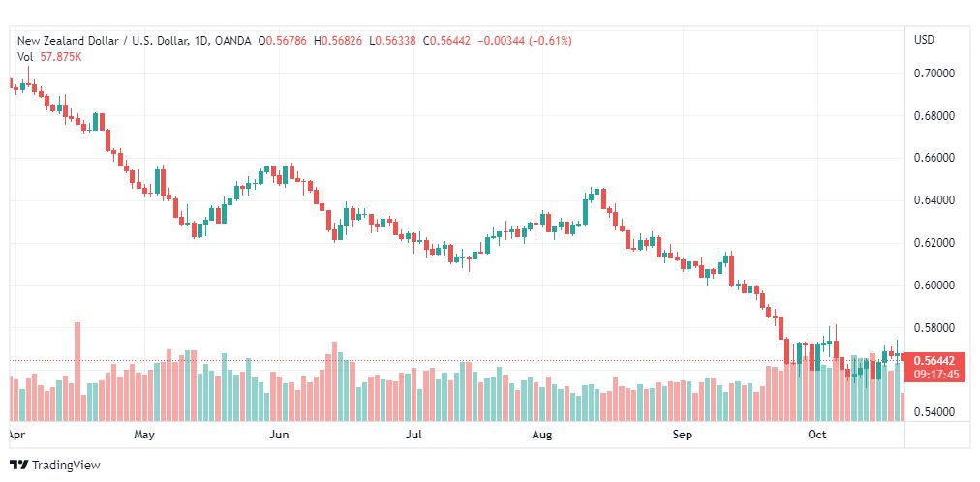The height and width of the screenshot is (482, 980).
Task: Click the TradingView logo icon
Action: tap(19, 466)
